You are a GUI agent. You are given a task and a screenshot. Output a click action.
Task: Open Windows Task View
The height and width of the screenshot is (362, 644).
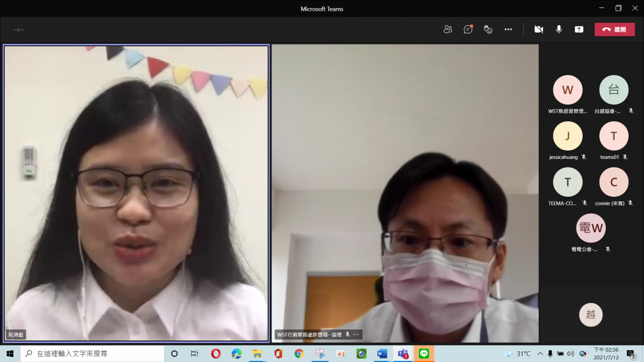click(x=194, y=353)
